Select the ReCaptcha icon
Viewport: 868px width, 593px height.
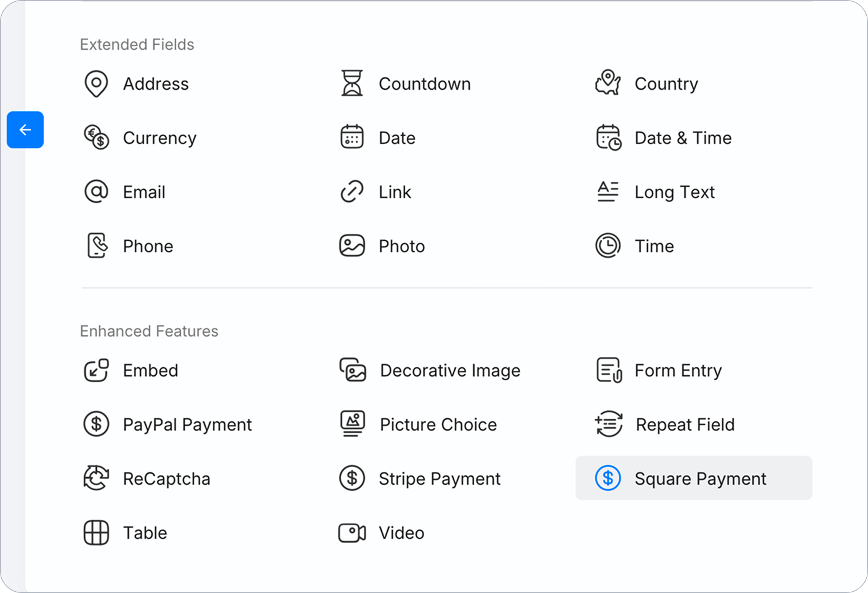pos(96,478)
